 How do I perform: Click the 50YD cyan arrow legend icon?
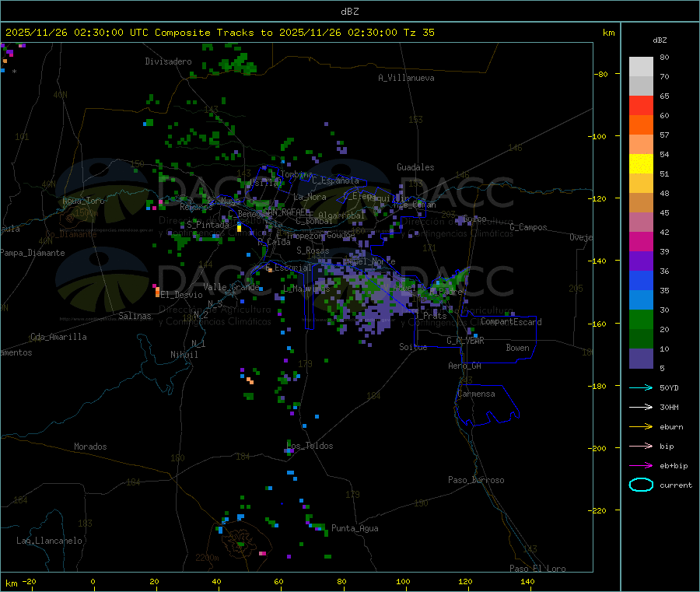pos(641,387)
